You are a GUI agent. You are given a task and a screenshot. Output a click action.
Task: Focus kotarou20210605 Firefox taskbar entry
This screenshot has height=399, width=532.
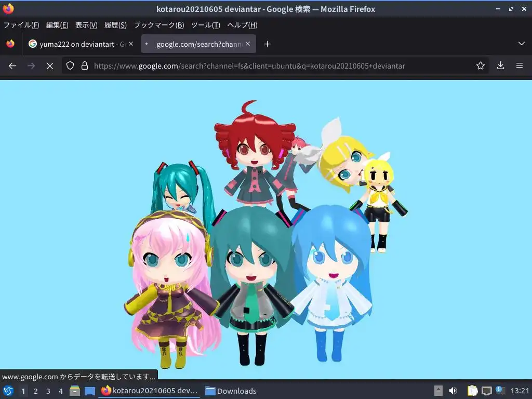click(x=149, y=391)
